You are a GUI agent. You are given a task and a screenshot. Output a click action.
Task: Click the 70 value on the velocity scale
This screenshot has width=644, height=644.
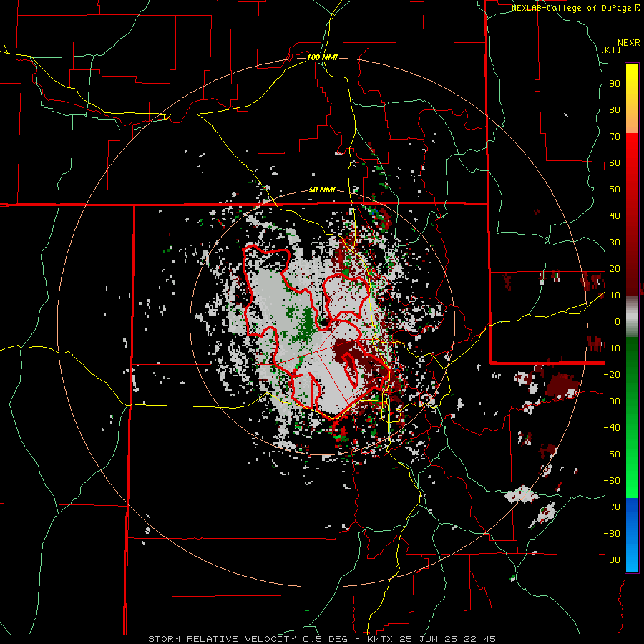pos(615,137)
